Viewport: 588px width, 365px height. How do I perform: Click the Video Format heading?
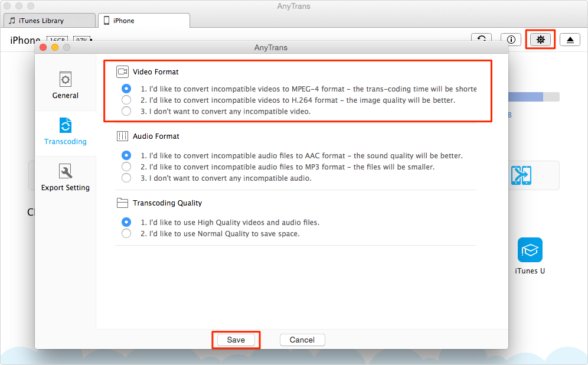(x=156, y=71)
